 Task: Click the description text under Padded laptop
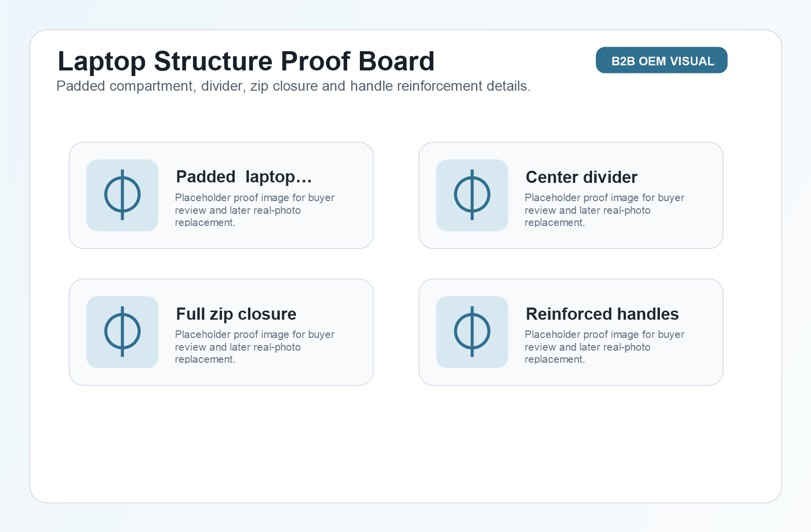click(254, 210)
